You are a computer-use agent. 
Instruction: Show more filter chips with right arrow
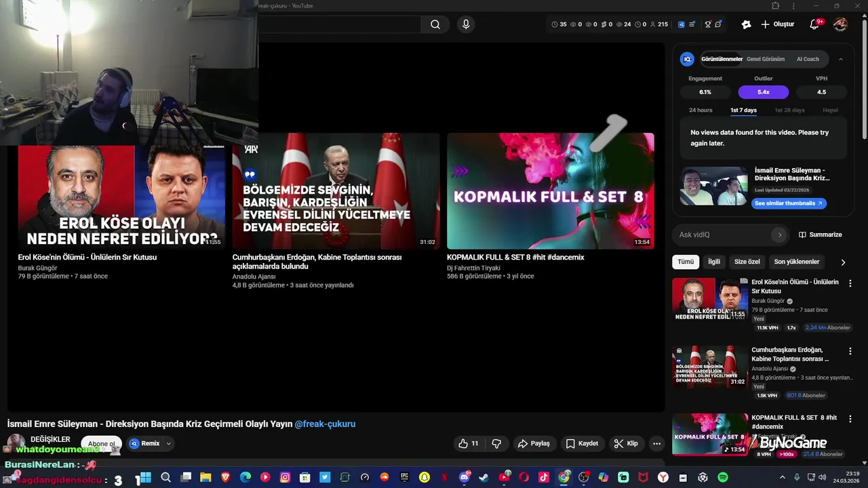click(843, 262)
